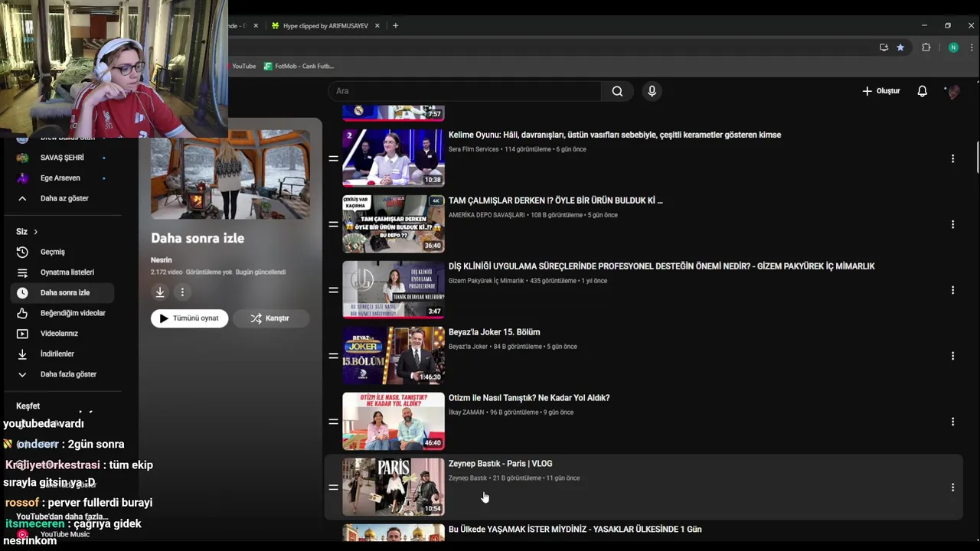Screen dimensions: 980x551
Task: Open SAVAŞ ŞEHRİ channel subscription
Action: 62,158
